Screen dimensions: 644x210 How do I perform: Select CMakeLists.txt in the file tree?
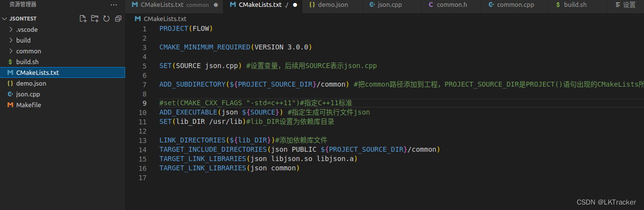(62, 72)
